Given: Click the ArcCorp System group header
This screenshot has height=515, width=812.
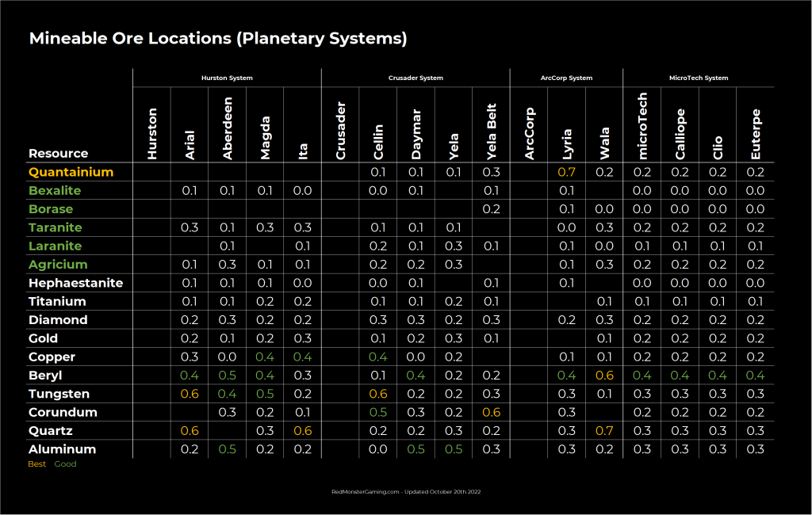Looking at the screenshot, I should click(566, 78).
